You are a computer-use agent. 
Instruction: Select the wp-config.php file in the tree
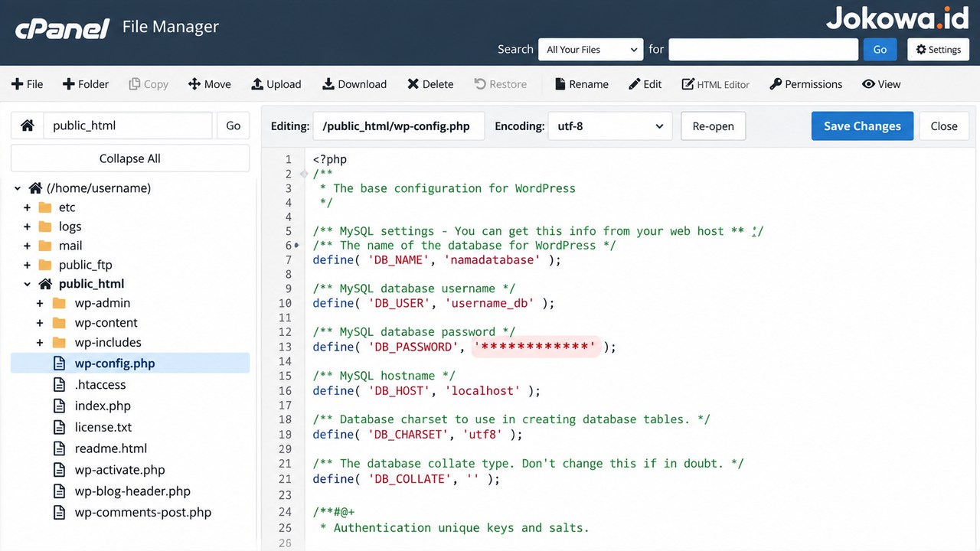(130, 364)
